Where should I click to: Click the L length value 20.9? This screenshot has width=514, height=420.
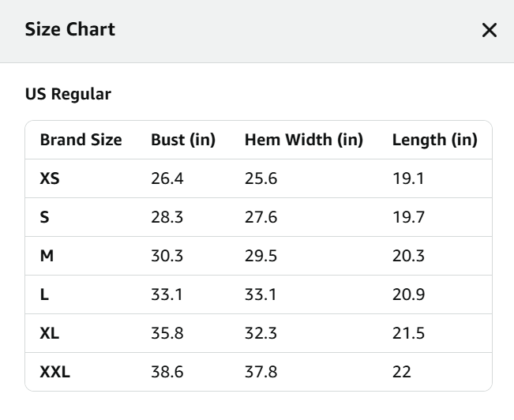pos(408,294)
